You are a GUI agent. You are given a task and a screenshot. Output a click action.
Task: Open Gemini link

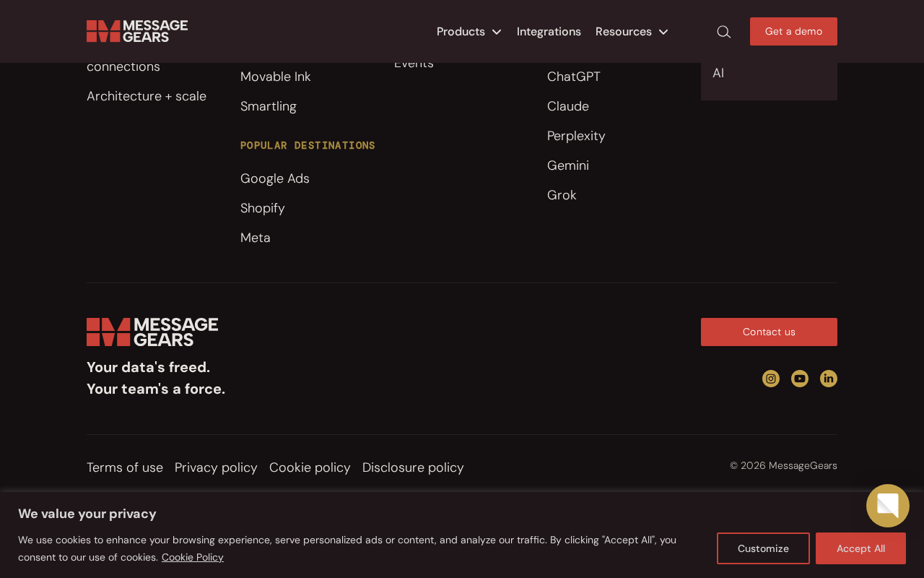(x=568, y=165)
